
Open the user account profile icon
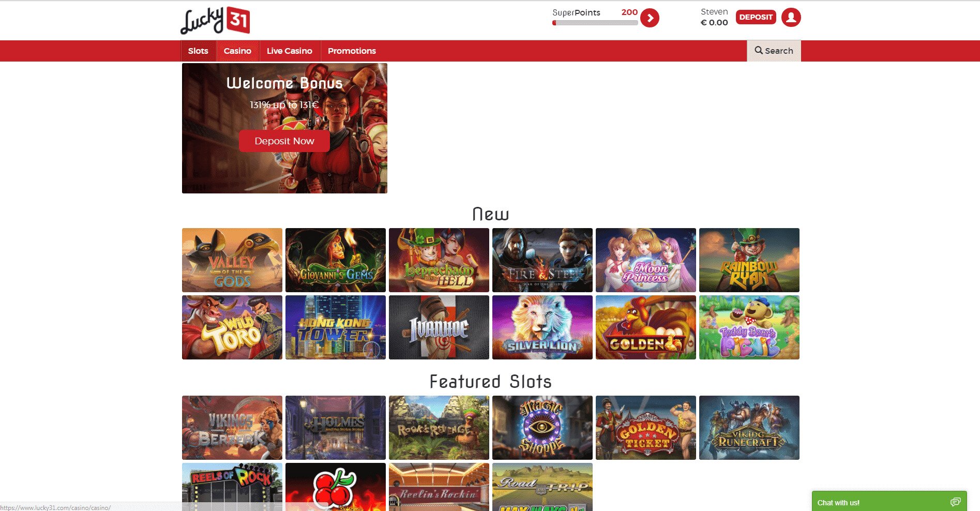point(791,18)
